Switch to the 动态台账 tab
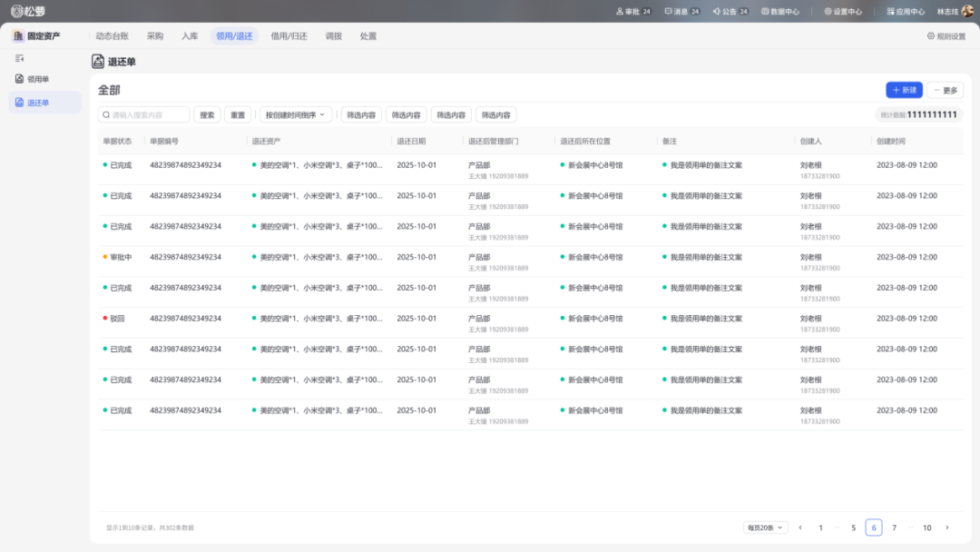Screen dimensions: 980x552 [112, 36]
